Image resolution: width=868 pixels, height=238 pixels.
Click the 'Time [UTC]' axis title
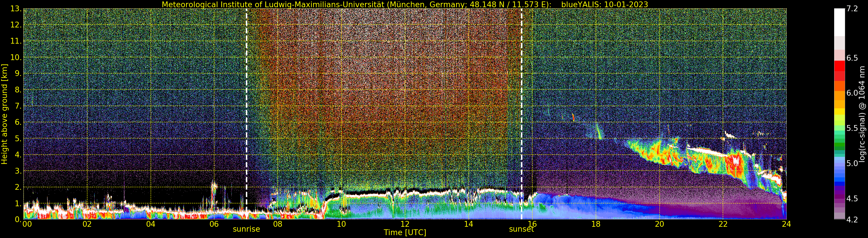[405, 233]
